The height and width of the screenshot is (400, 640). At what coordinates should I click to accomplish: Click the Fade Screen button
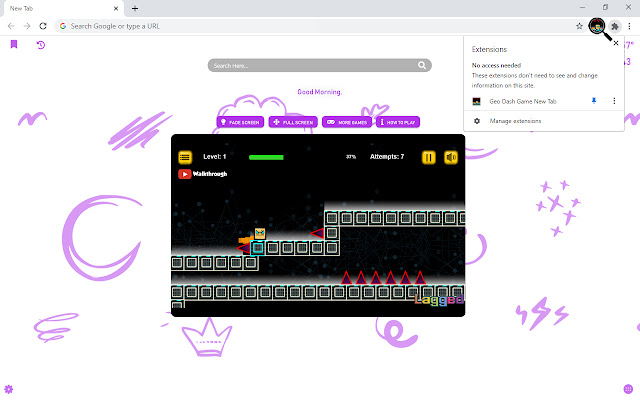240,122
